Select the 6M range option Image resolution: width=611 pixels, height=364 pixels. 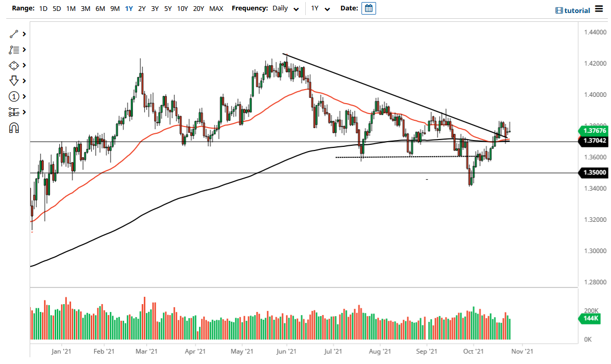100,9
